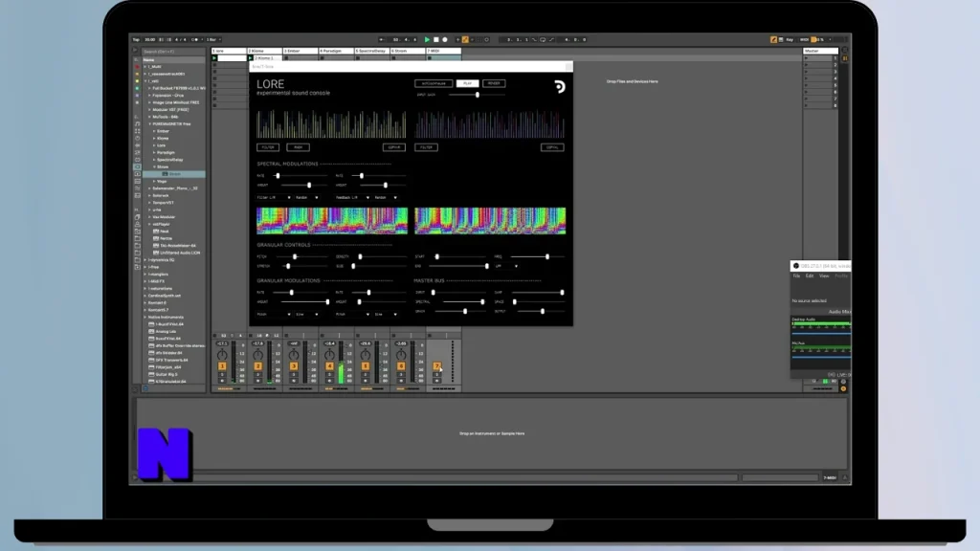
Task: Toggle track 7 activator button
Action: click(x=436, y=366)
